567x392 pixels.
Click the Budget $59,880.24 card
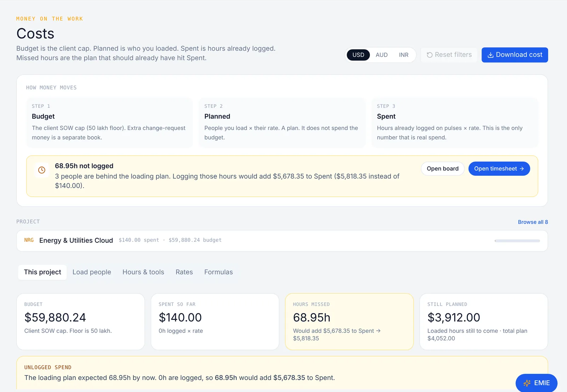tap(80, 322)
